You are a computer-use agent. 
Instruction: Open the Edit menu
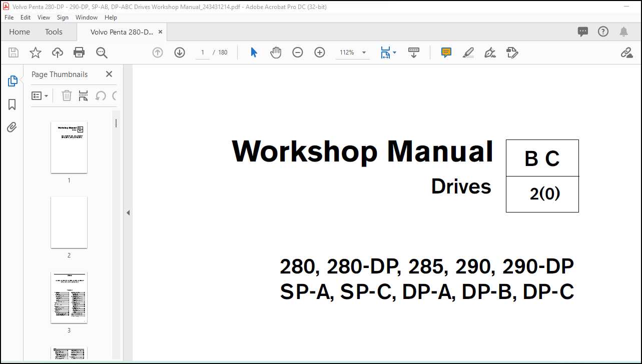(26, 17)
